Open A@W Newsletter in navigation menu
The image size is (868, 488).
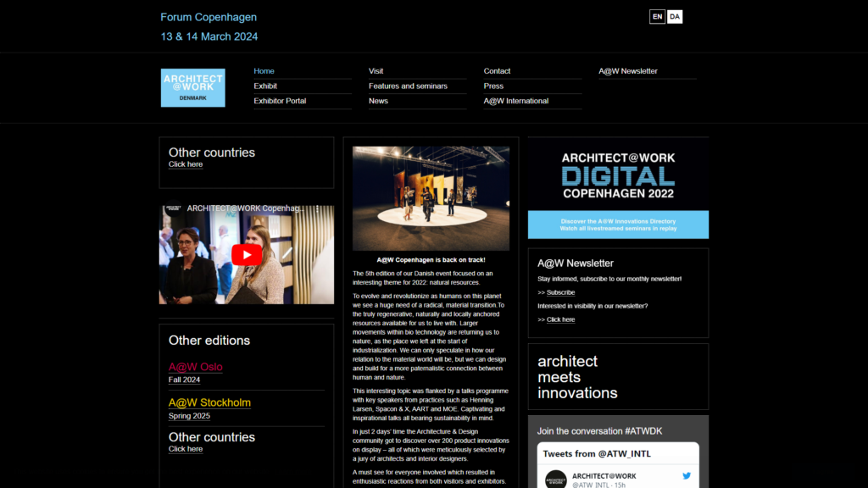click(x=628, y=71)
